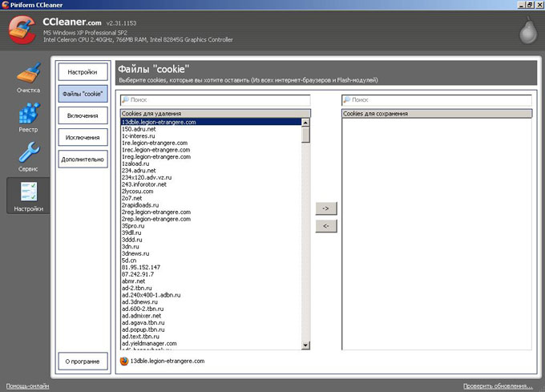The height and width of the screenshot is (392, 545).
Task: Click the Cookies для удаления column header
Action: 216,114
